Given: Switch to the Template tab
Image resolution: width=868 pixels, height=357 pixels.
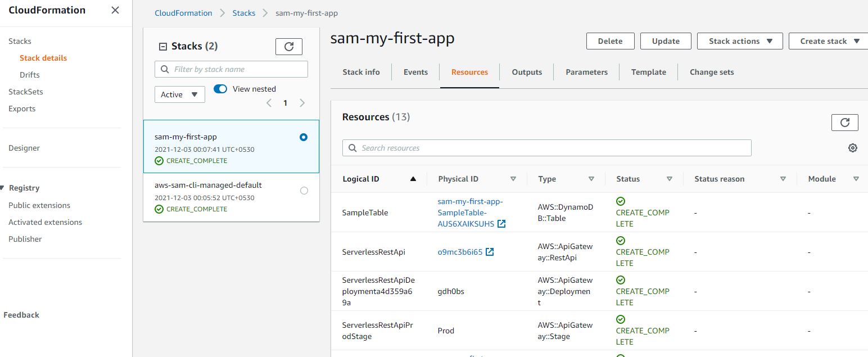Looking at the screenshot, I should 648,72.
